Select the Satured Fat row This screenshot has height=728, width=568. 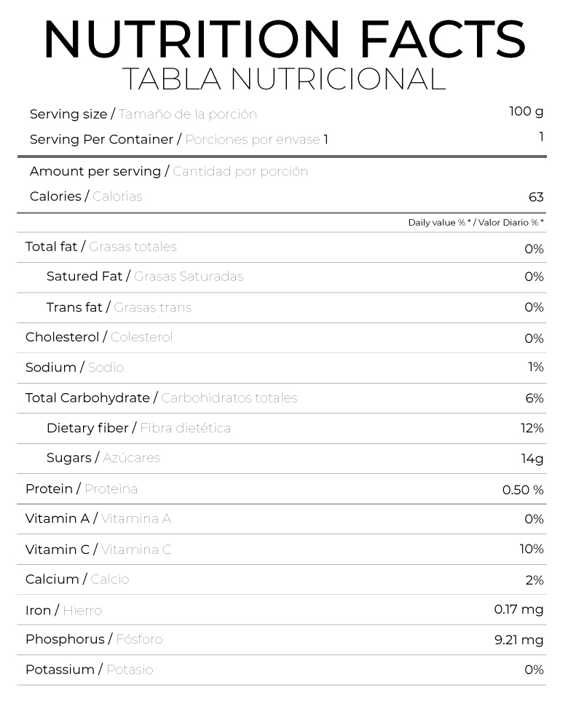click(281, 277)
